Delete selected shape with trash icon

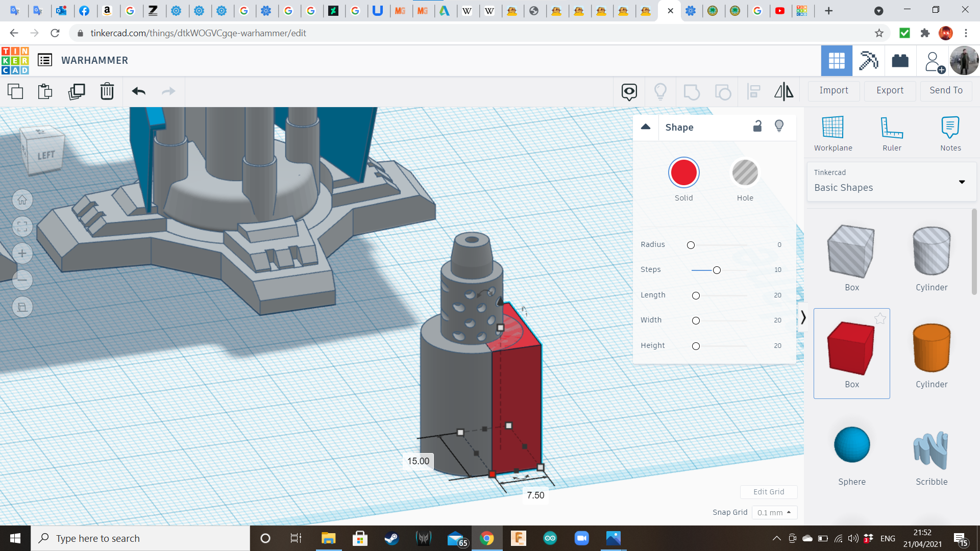(107, 91)
